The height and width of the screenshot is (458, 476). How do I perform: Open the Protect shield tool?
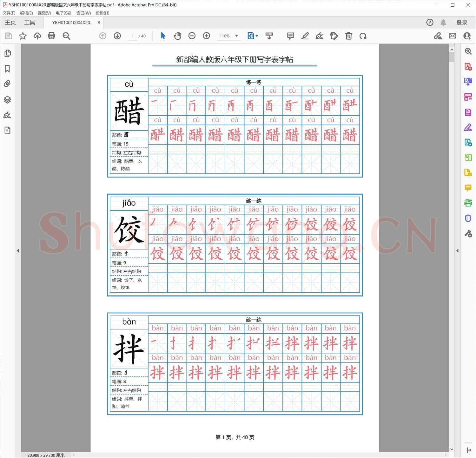(x=468, y=218)
